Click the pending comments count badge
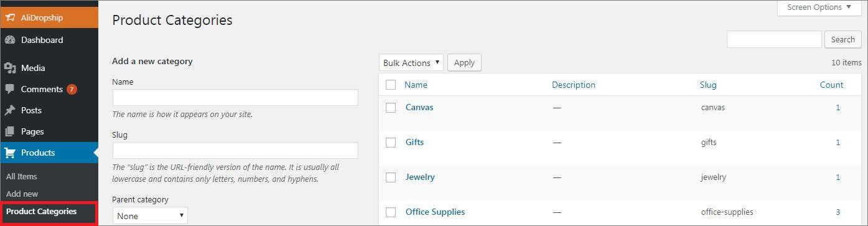This screenshot has height=226, width=868. [x=72, y=89]
